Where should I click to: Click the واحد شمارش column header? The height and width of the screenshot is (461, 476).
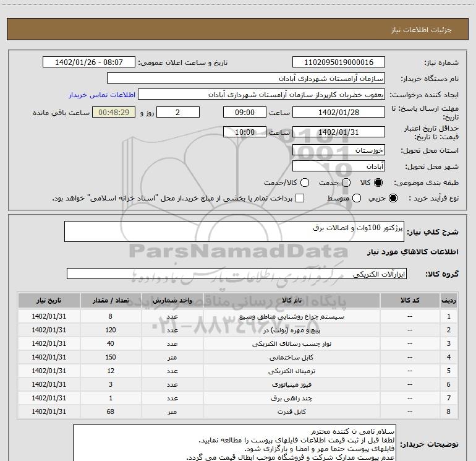click(x=172, y=300)
